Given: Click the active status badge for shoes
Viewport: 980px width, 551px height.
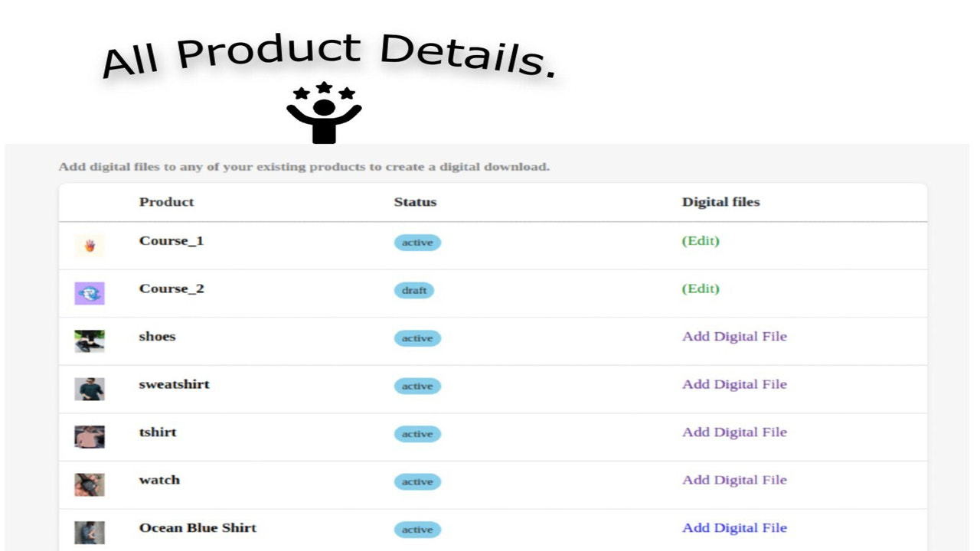Looking at the screenshot, I should point(416,338).
